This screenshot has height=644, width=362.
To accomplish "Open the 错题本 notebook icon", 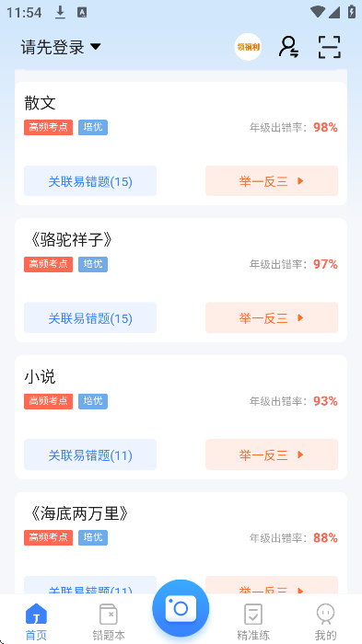I will [x=109, y=615].
